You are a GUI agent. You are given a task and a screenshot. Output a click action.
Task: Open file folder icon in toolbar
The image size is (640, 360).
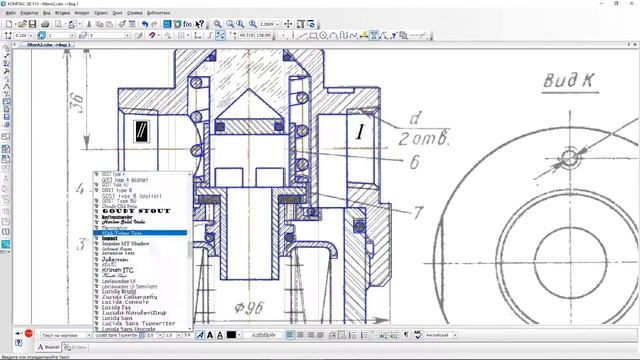(x=22, y=24)
